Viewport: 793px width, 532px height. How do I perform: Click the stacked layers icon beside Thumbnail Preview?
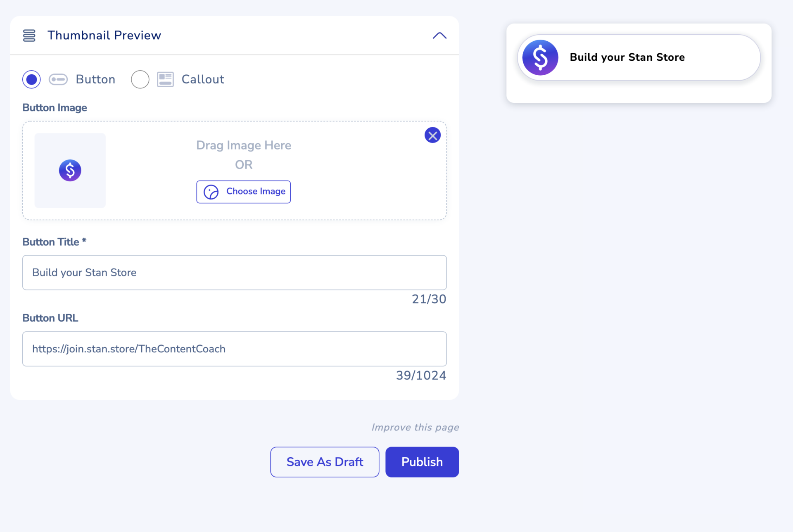29,36
